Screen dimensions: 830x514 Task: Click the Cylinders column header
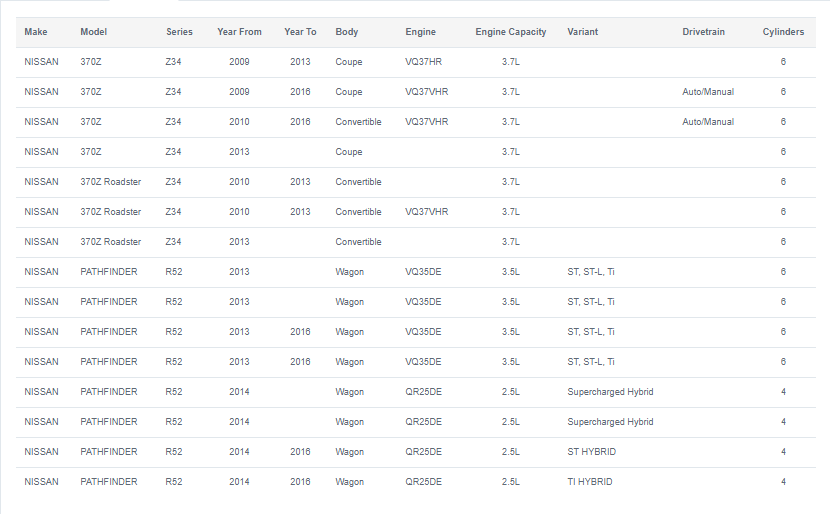coord(783,32)
